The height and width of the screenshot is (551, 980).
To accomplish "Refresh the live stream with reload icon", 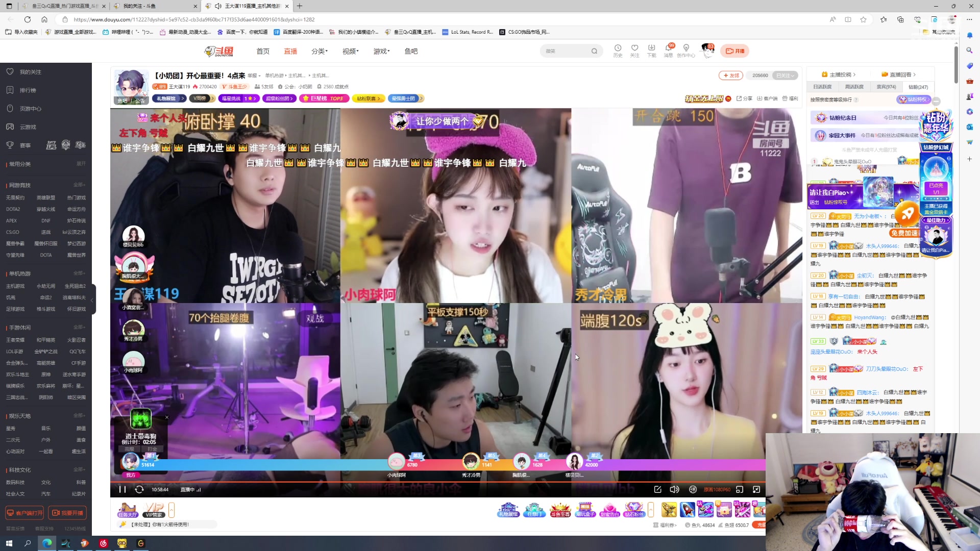I will (x=139, y=489).
